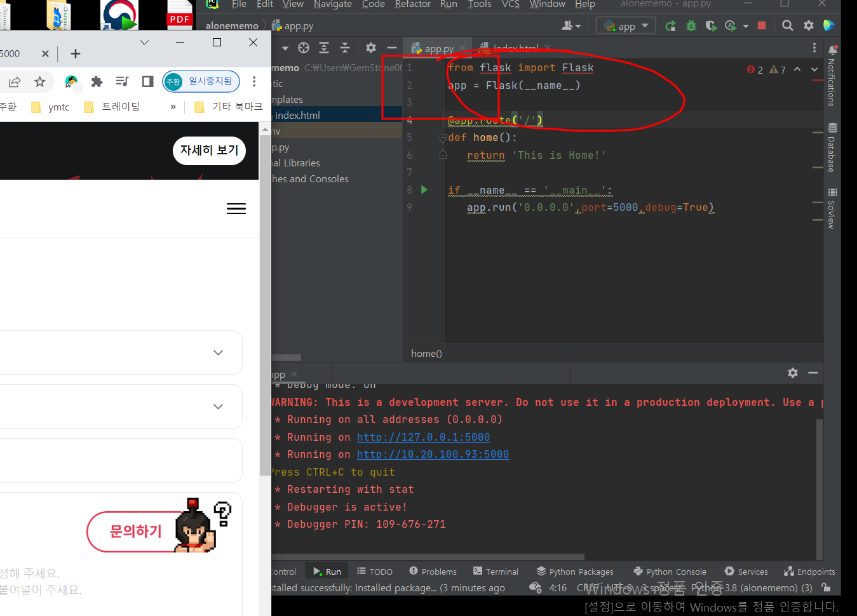This screenshot has height=616, width=857.
Task: Open the Notifications side panel
Action: point(832,76)
